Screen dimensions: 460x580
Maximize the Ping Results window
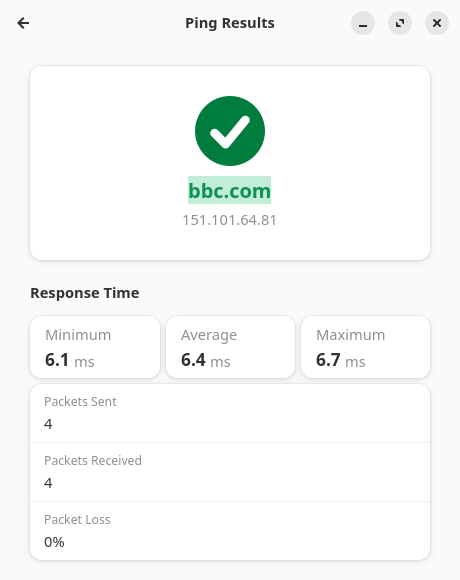pos(400,23)
